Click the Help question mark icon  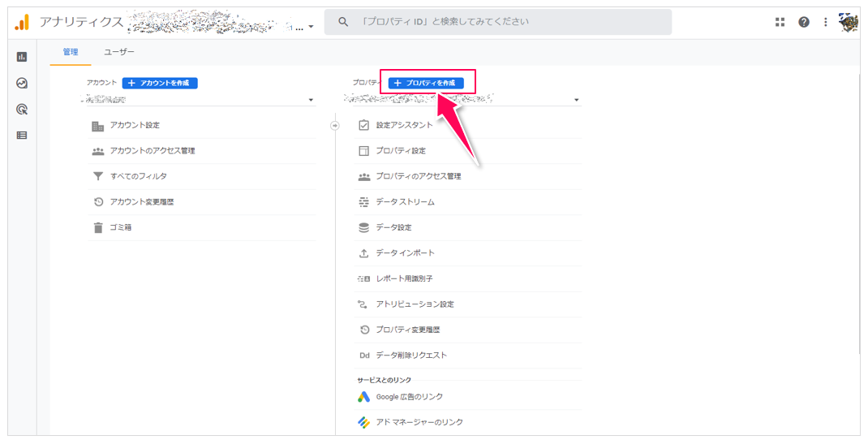point(803,22)
